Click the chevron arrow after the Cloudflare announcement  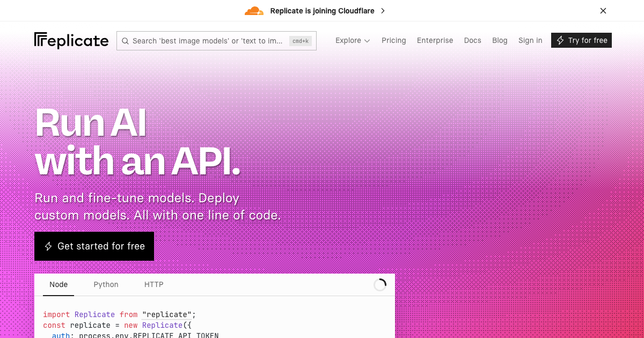click(x=383, y=11)
